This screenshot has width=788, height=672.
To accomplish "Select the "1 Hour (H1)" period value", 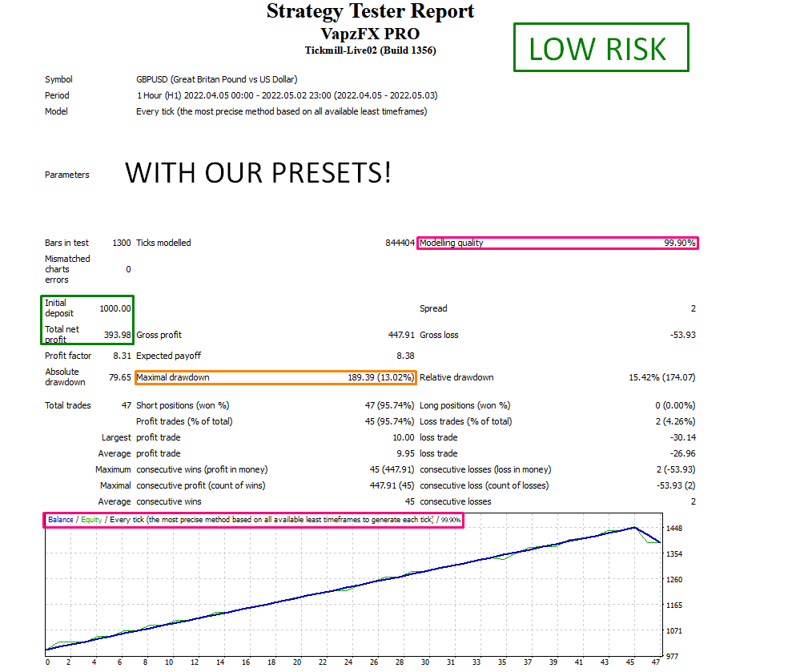I will tap(159, 95).
